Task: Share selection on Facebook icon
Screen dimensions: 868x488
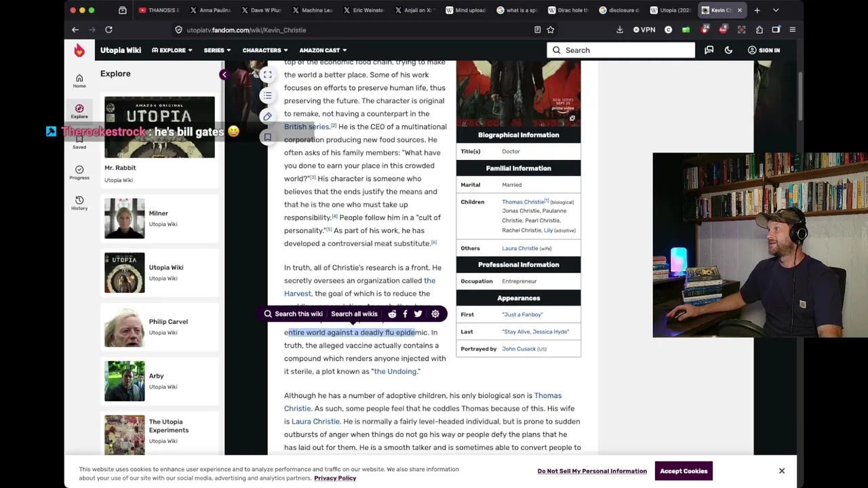Action: [x=405, y=314]
